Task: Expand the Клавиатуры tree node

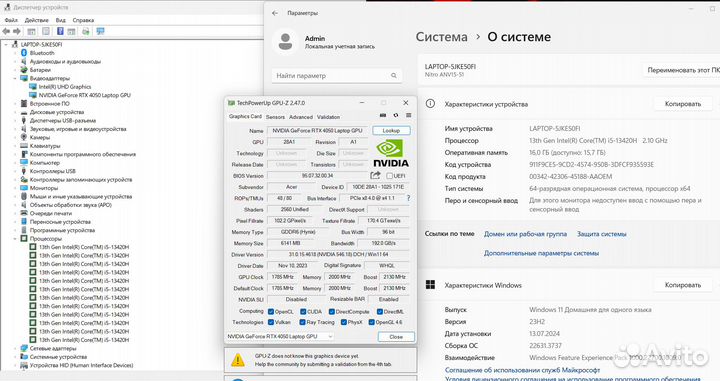Action: coord(15,146)
